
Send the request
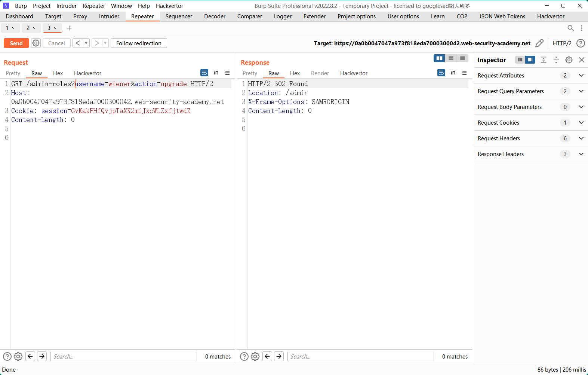pos(16,43)
